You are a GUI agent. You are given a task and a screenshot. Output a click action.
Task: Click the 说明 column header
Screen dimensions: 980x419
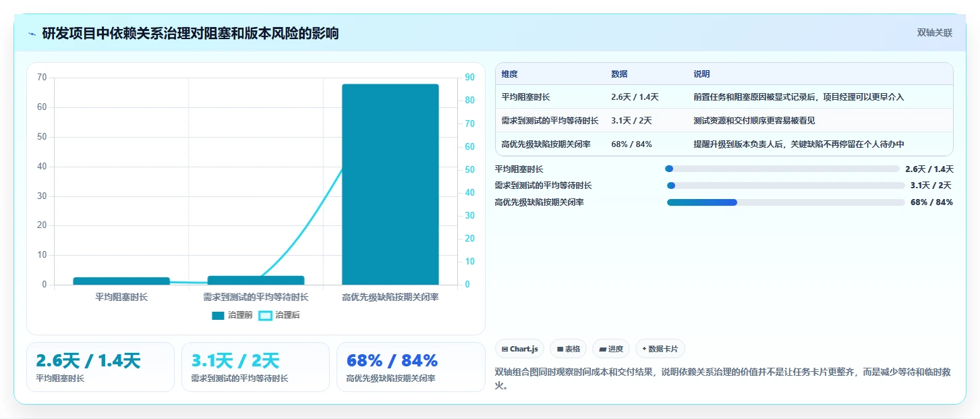(x=701, y=74)
